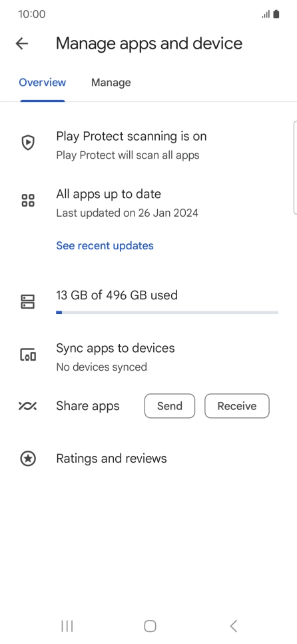Tap the Send button
The width and height of the screenshot is (297, 644).
(x=170, y=406)
